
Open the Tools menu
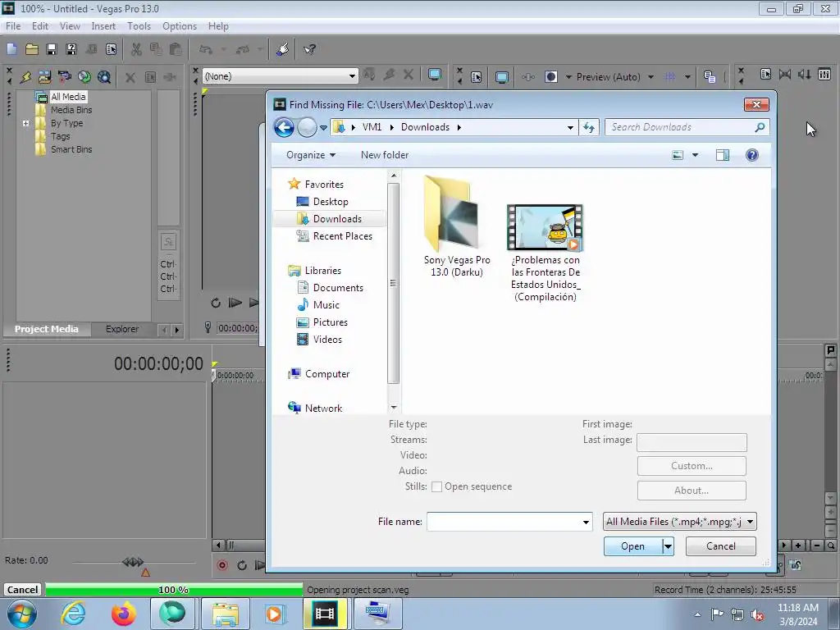tap(139, 26)
